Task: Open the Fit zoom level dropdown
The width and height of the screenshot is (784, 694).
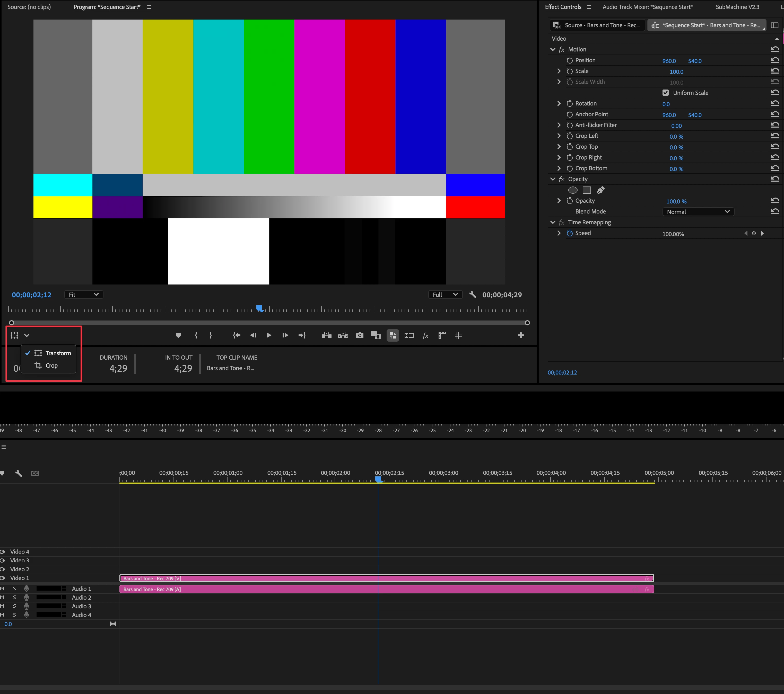Action: [83, 295]
